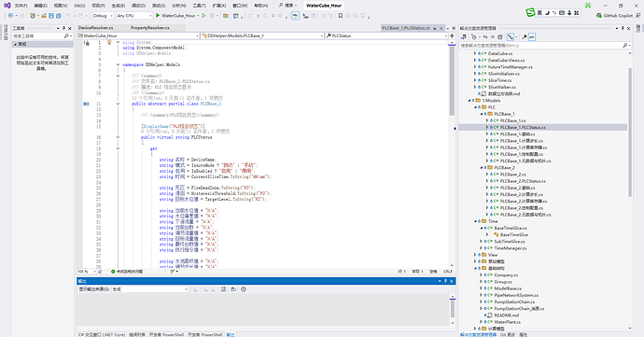644x337 pixels.
Task: Close the PLCBase_1.PLCStatus.cs tab with X
Action: pos(441,28)
